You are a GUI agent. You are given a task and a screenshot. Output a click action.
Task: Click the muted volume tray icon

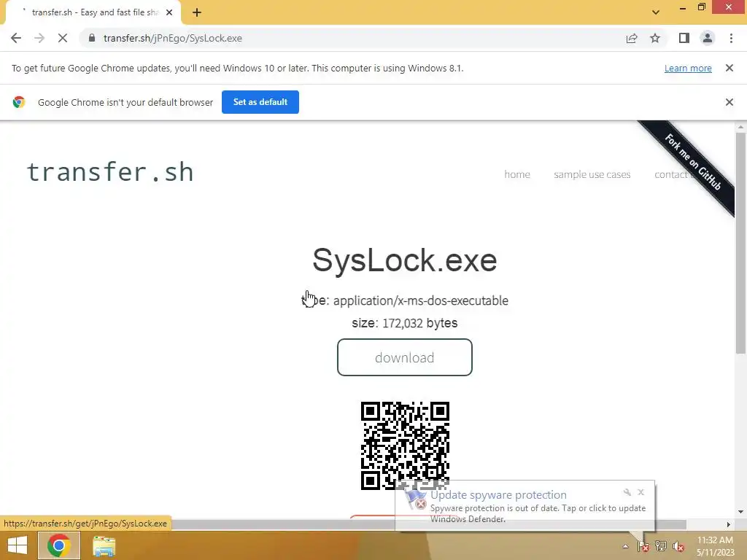[x=678, y=546]
